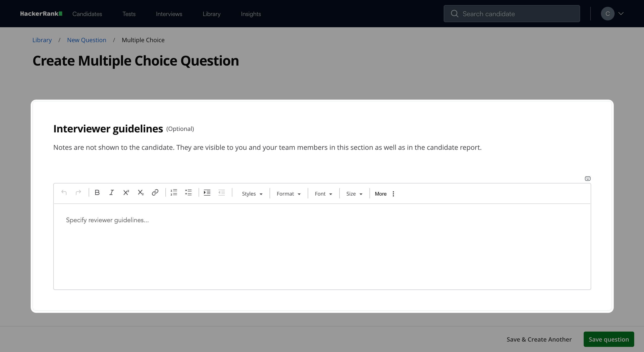Open the Interviews menu in navbar
644x352 pixels.
click(169, 14)
